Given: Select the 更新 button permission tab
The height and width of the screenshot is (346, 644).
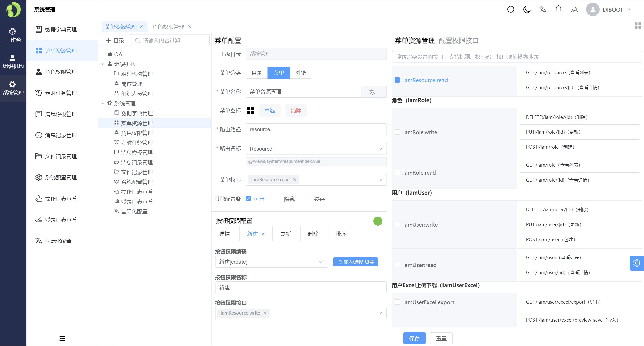Looking at the screenshot, I should click(x=286, y=234).
